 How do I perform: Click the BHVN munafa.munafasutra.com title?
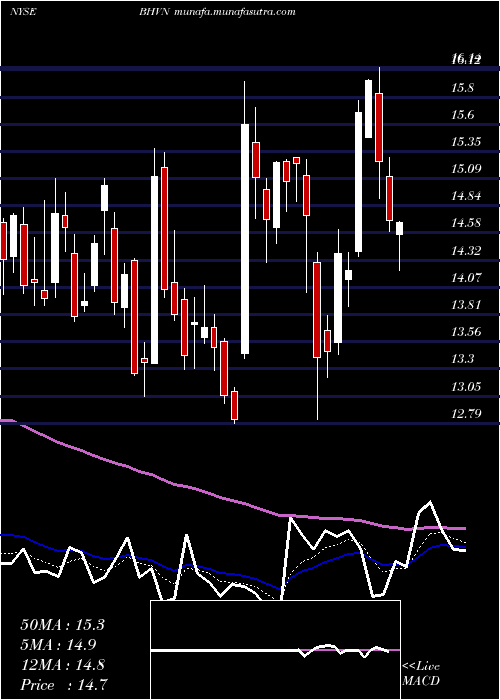(x=217, y=12)
